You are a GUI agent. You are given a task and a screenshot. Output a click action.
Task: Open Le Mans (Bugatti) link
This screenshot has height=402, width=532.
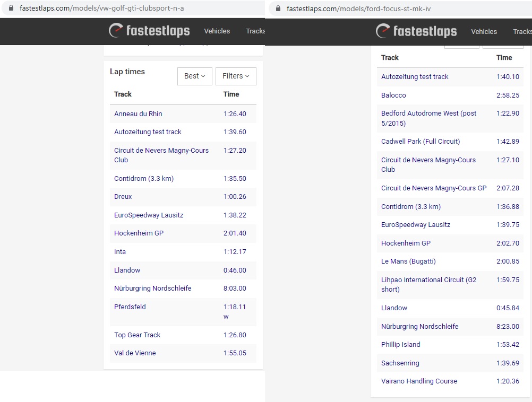408,261
